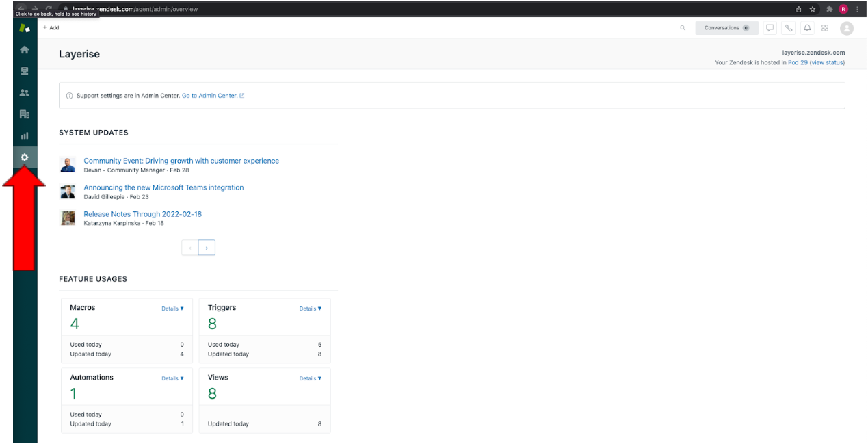
Task: Open Release Notes Through 2022-02-18 link
Action: point(142,214)
